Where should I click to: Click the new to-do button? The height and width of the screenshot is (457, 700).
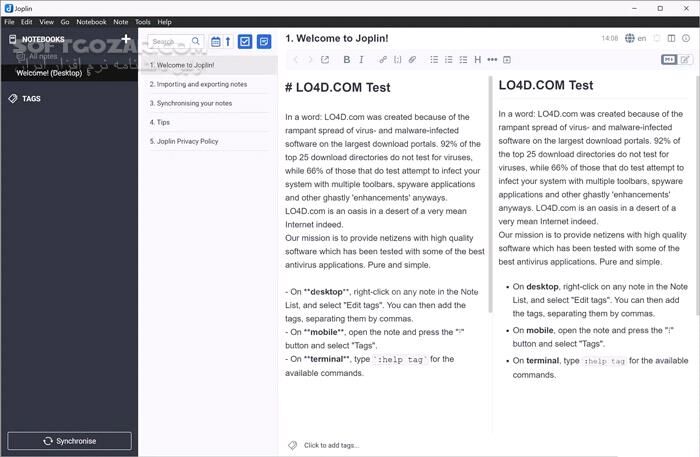245,41
